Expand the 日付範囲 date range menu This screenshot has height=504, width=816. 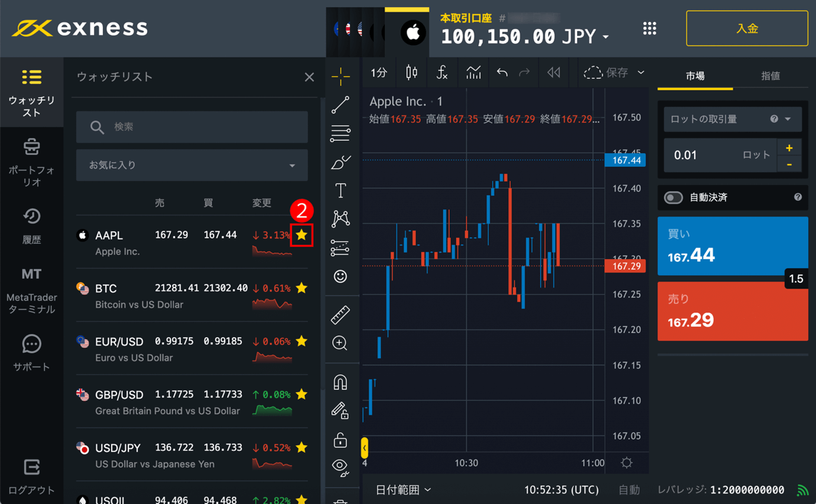[x=404, y=490]
